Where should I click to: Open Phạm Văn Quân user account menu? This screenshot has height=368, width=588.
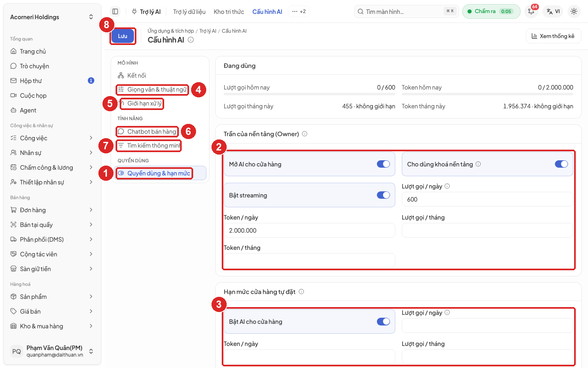tap(52, 351)
